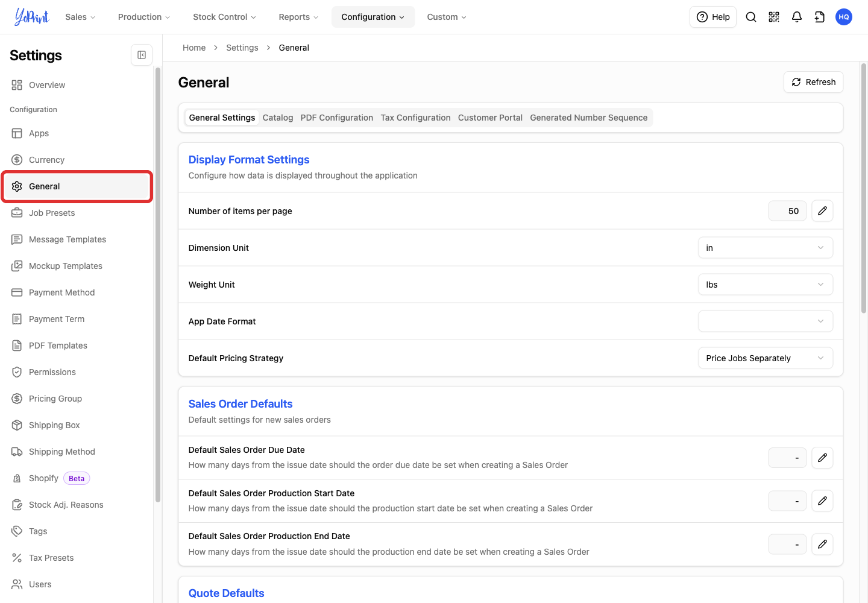Open Shipping Box settings

coord(77,425)
